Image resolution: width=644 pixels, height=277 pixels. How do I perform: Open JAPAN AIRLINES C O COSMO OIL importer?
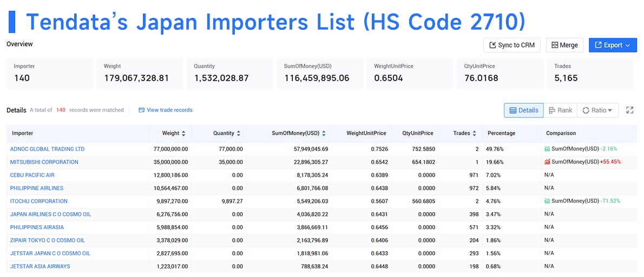[50, 214]
